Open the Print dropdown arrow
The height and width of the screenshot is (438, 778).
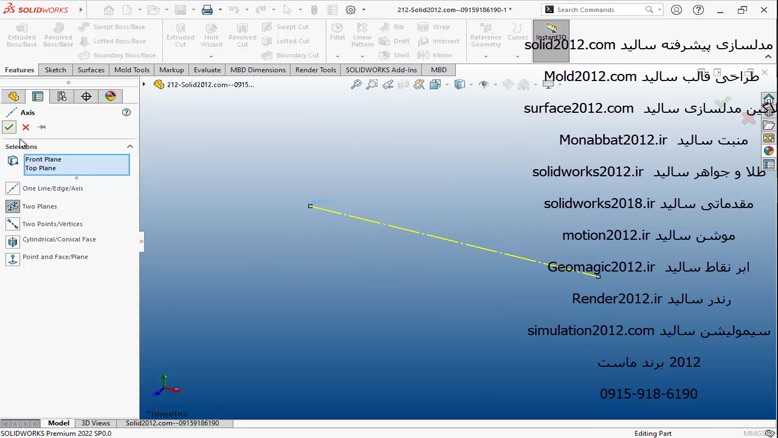pos(220,9)
